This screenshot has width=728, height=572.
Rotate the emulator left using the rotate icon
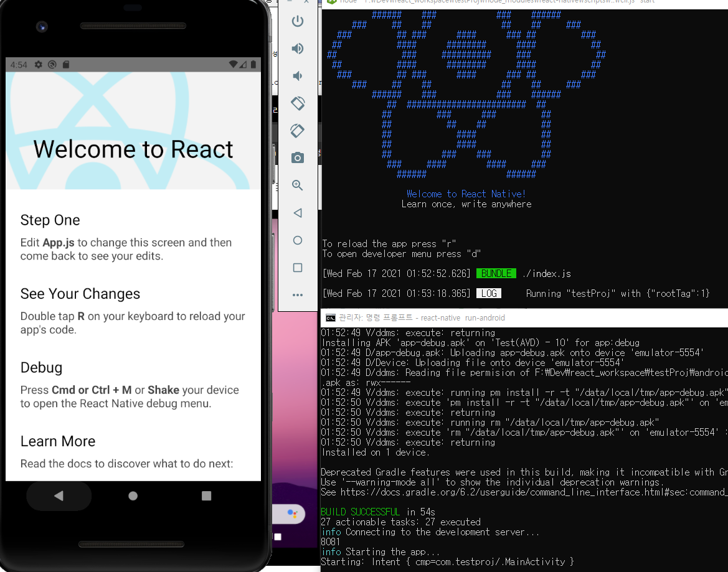point(298,103)
